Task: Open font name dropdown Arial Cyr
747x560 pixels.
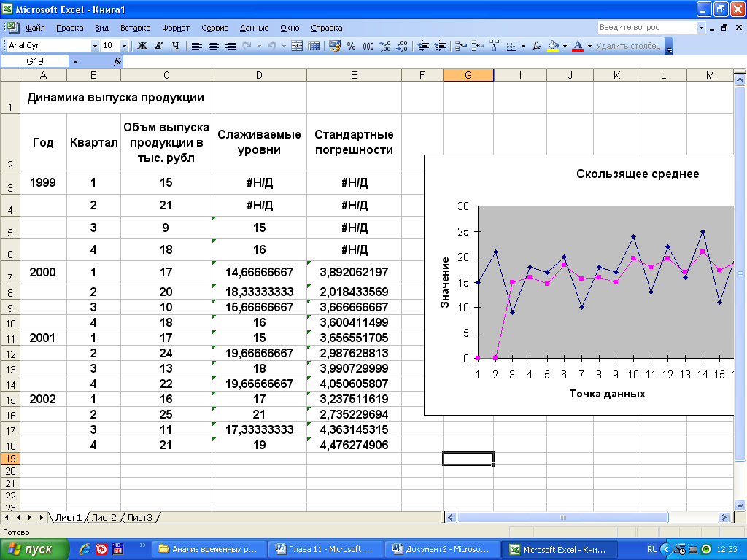Action: [x=95, y=46]
